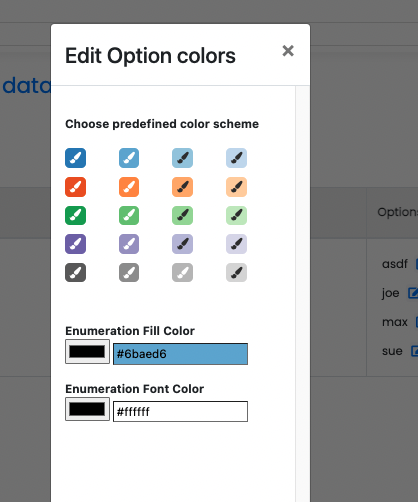Close the Edit Option colors dialog
The image size is (418, 502).
pyautogui.click(x=288, y=51)
